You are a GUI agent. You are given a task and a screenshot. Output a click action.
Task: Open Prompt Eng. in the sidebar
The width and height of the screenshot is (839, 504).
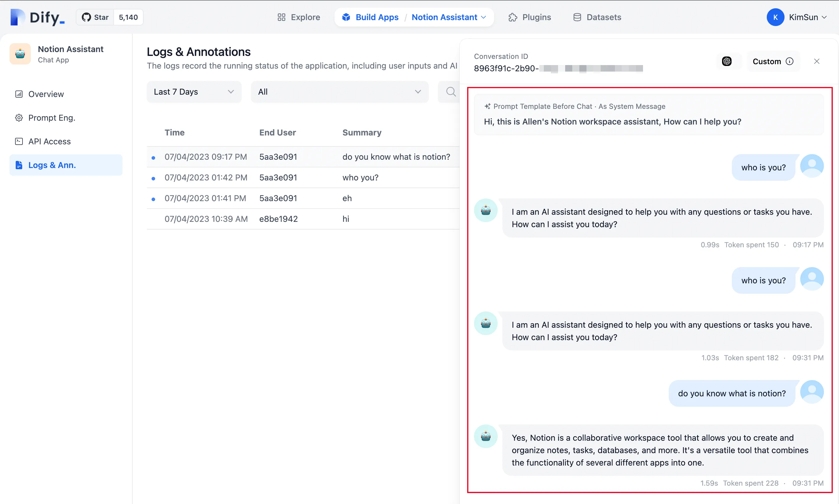click(x=52, y=118)
